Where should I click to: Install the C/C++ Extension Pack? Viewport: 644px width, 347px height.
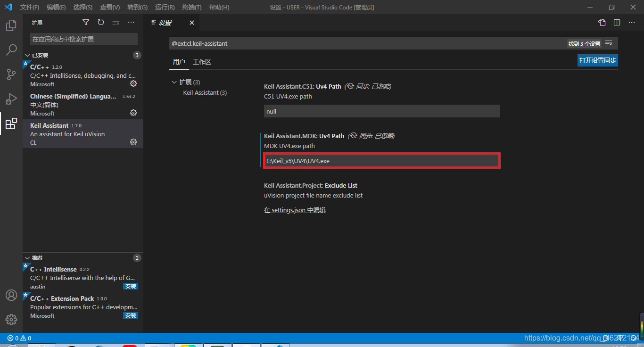click(x=131, y=315)
